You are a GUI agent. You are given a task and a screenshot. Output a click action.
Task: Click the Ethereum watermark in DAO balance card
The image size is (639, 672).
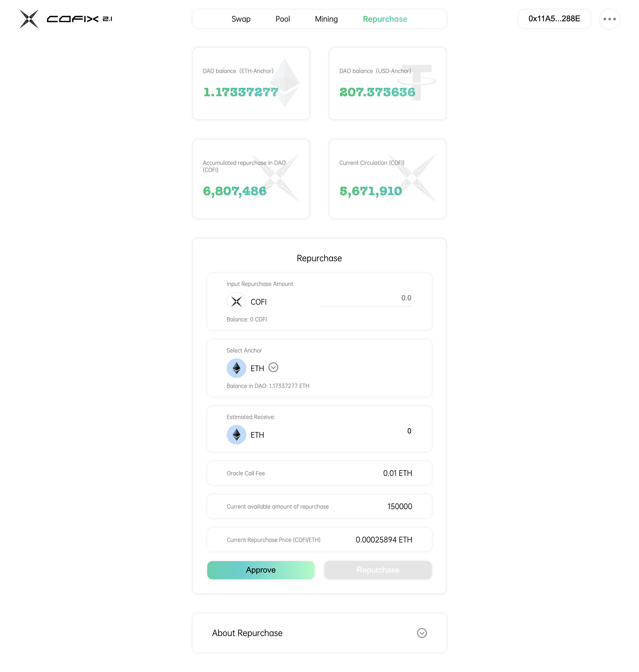tap(285, 83)
